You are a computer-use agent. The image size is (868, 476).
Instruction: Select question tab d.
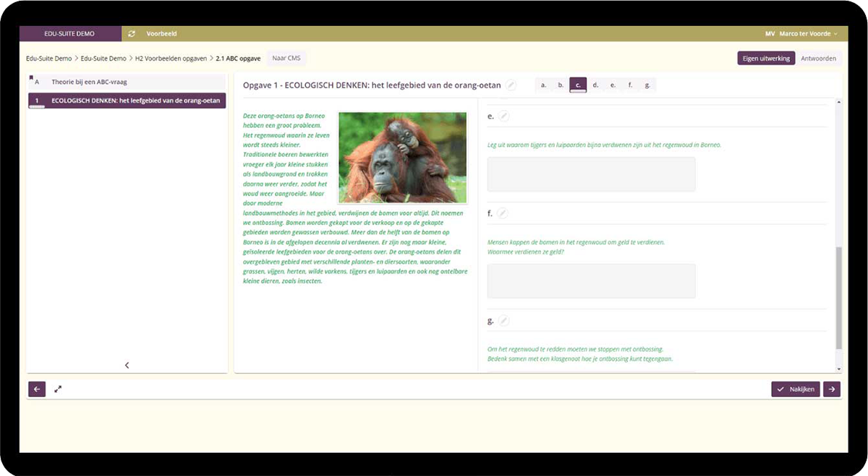(x=595, y=85)
